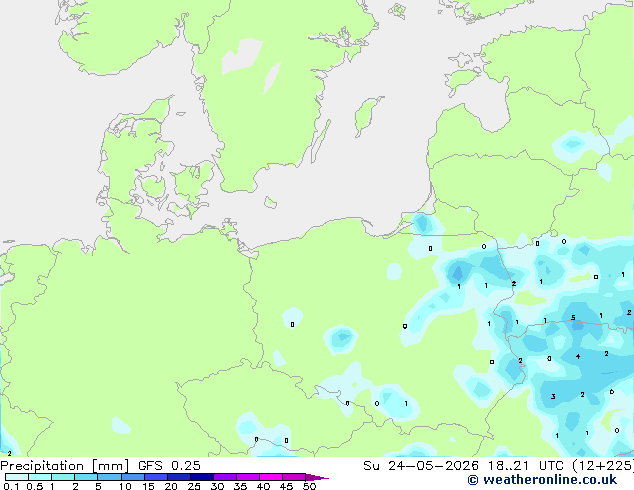Screen dimensions: 634x490
Task: Click the 2–5 mm legend swatch
Action: 86,477
